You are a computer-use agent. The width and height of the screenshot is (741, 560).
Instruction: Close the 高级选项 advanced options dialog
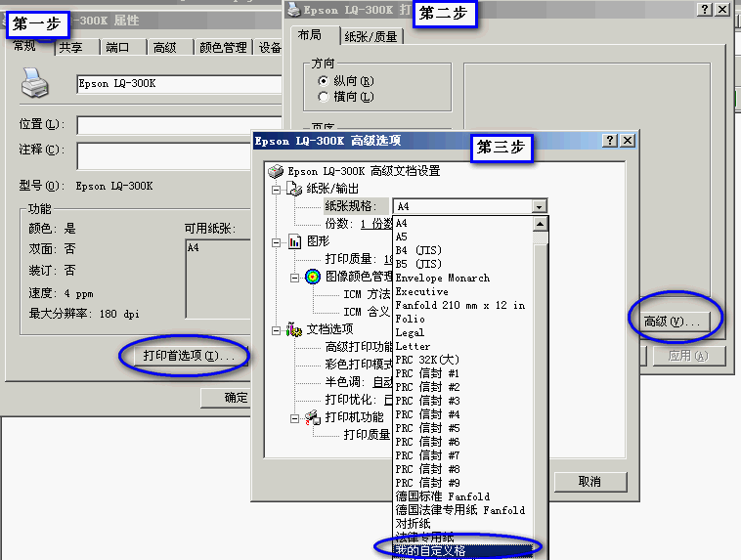[628, 141]
